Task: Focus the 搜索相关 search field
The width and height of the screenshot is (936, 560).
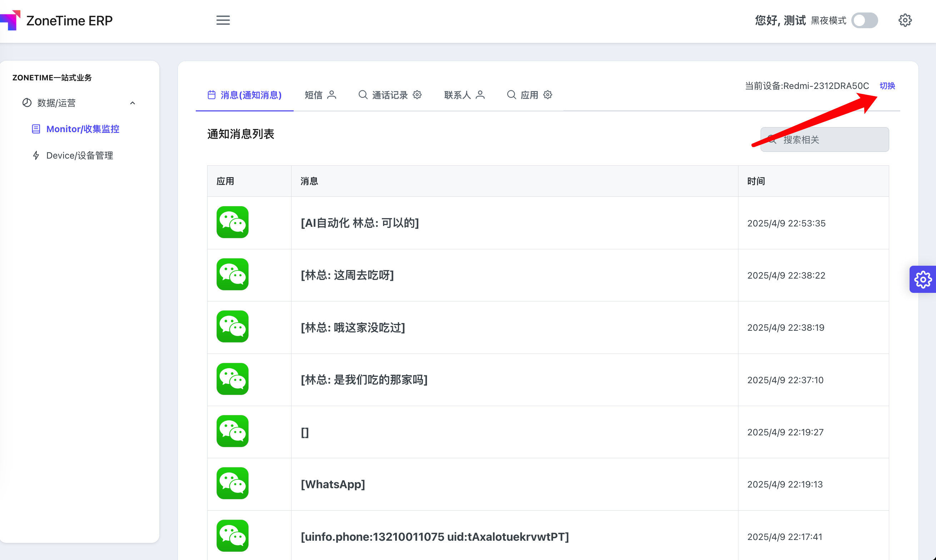Action: [x=825, y=140]
